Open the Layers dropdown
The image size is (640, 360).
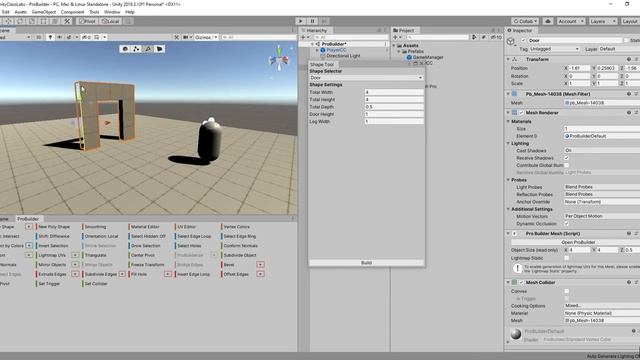(603, 21)
